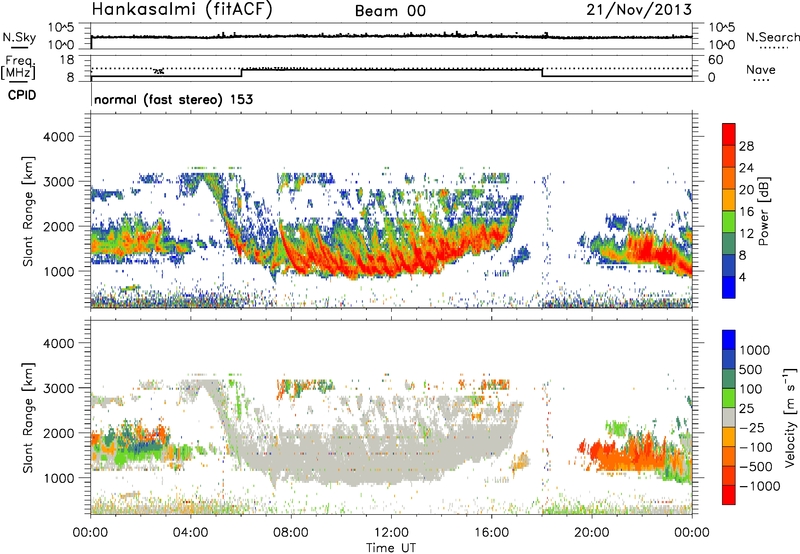Click the 'Power [dB]' colorbar label
The image size is (800, 554).
pos(763,211)
